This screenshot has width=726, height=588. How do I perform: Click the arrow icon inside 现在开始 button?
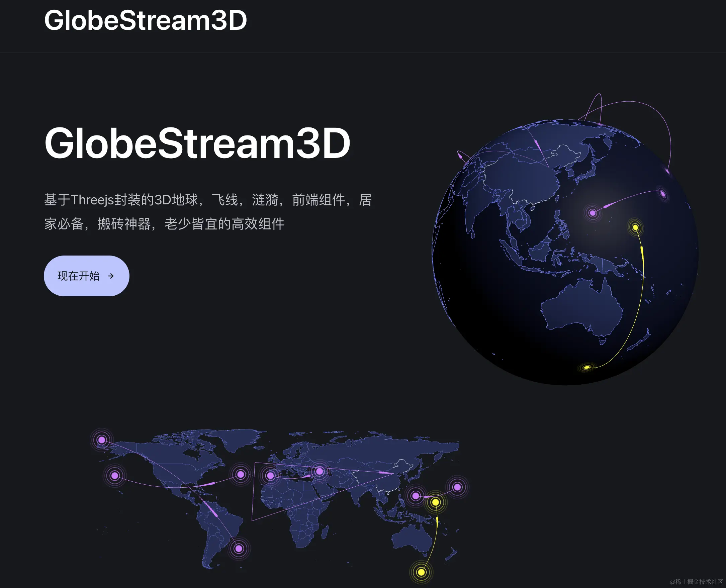[111, 276]
